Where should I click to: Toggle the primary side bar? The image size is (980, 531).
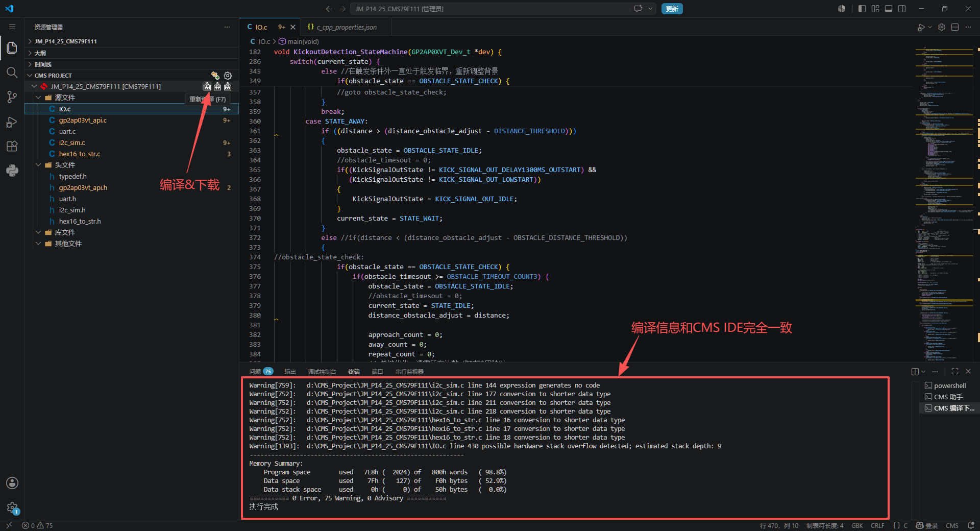[x=862, y=9]
